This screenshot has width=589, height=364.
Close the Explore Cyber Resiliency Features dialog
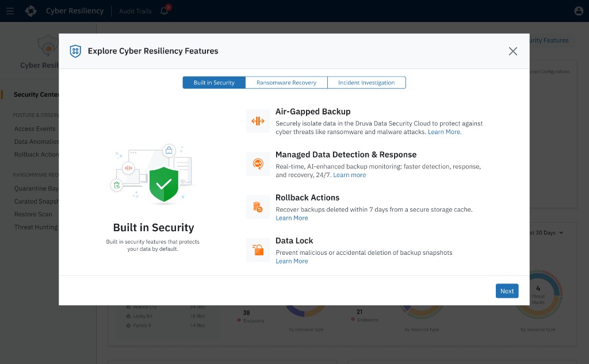tap(512, 51)
